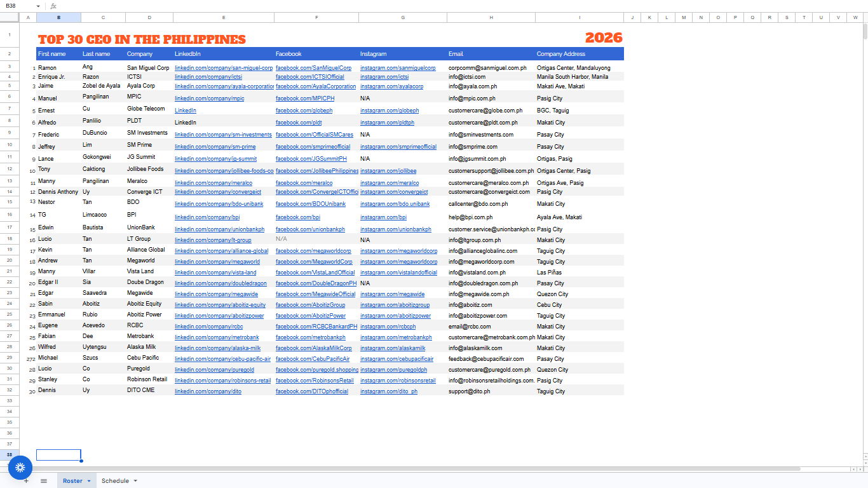Open the all sheets list icon
The image size is (868, 488).
click(44, 481)
